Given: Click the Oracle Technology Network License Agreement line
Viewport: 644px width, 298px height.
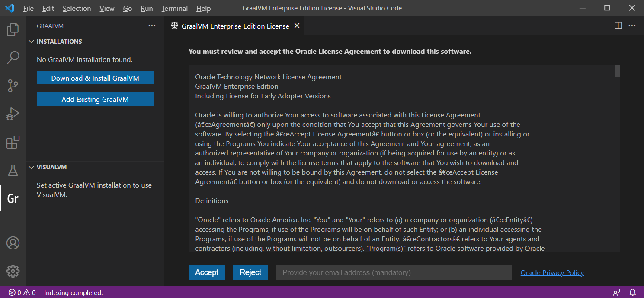Looking at the screenshot, I should (269, 77).
